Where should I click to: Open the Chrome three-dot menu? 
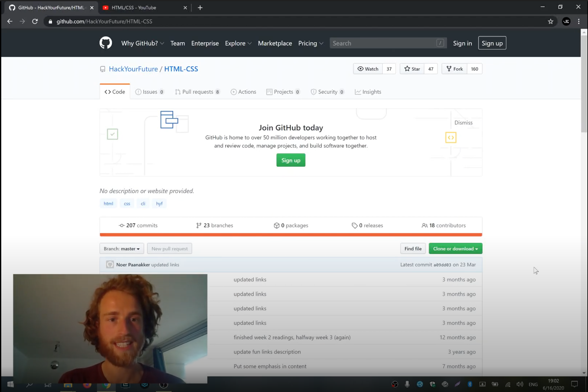[579, 21]
